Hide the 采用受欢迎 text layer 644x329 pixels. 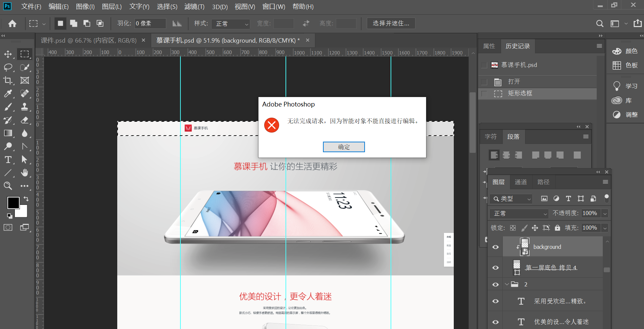(496, 301)
